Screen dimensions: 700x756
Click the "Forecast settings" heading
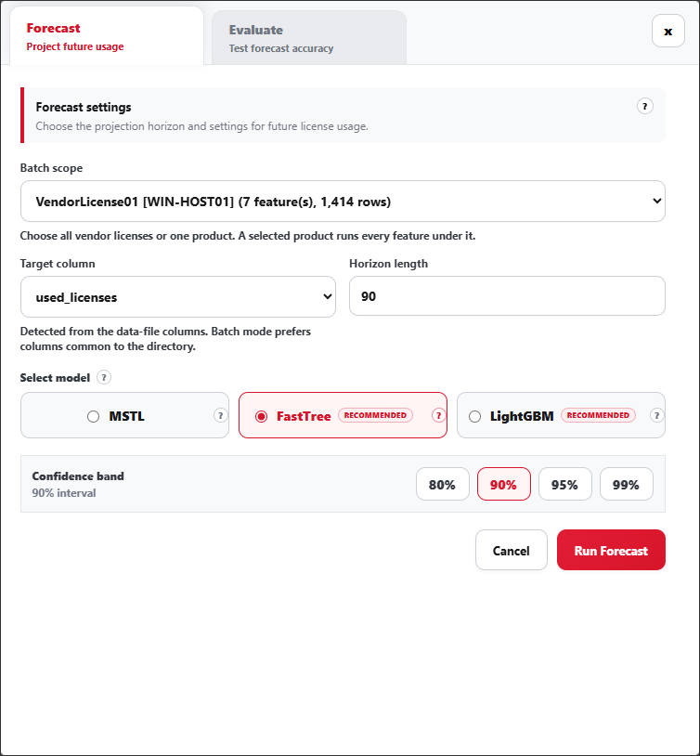click(x=84, y=107)
